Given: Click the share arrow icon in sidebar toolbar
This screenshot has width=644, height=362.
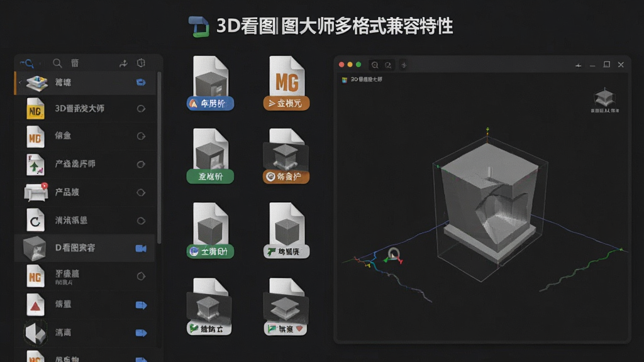Looking at the screenshot, I should [x=123, y=63].
